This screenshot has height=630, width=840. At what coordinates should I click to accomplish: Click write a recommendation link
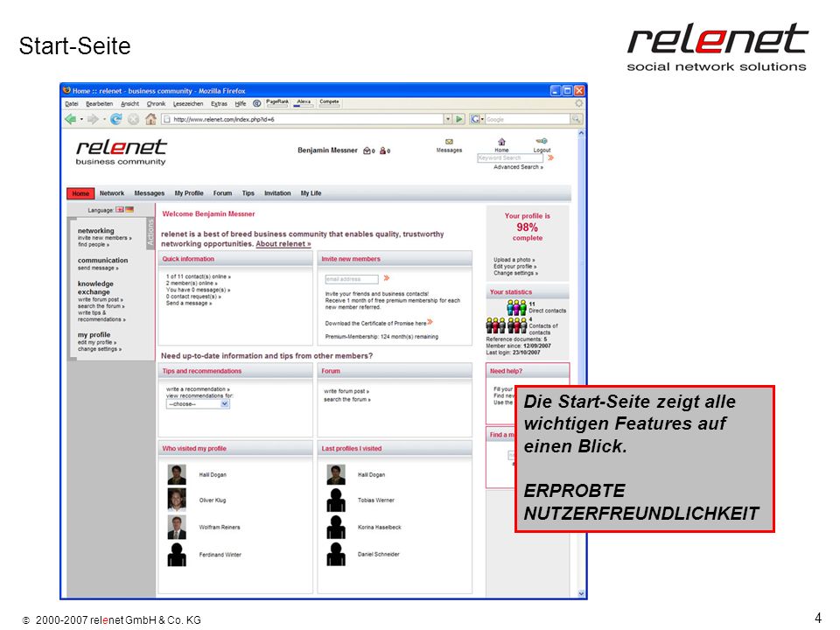point(198,389)
